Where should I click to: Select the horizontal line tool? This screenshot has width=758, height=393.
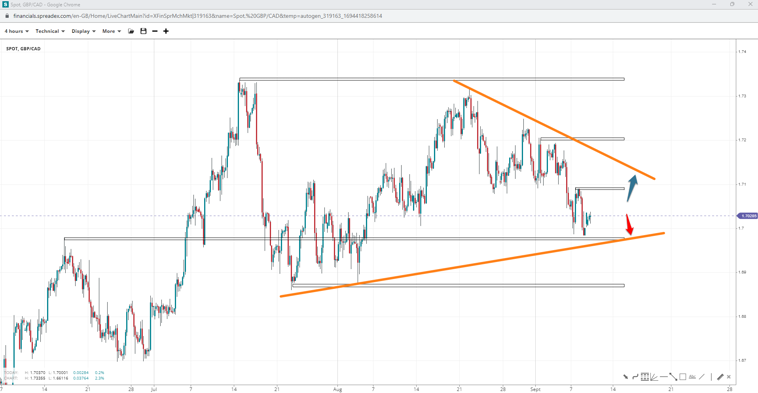[x=664, y=377]
